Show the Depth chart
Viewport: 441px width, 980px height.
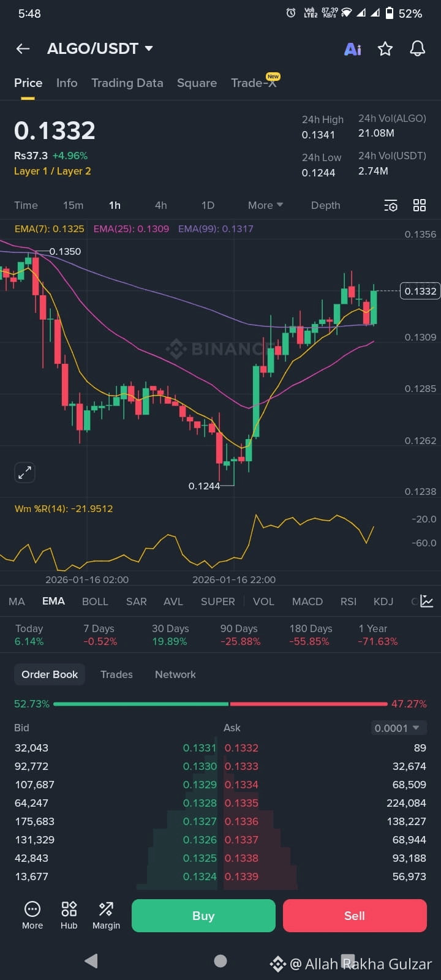325,205
